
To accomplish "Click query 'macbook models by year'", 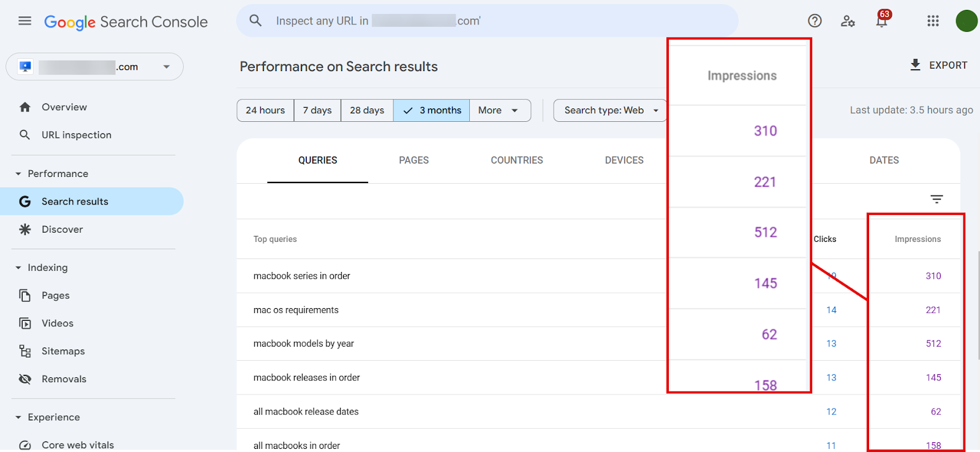I will coord(304,344).
